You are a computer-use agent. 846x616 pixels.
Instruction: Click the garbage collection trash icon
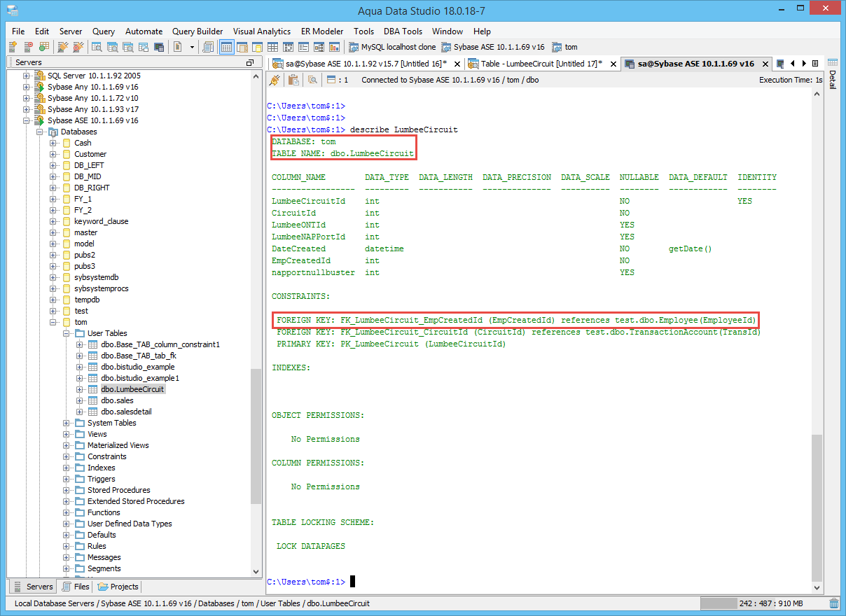click(834, 603)
